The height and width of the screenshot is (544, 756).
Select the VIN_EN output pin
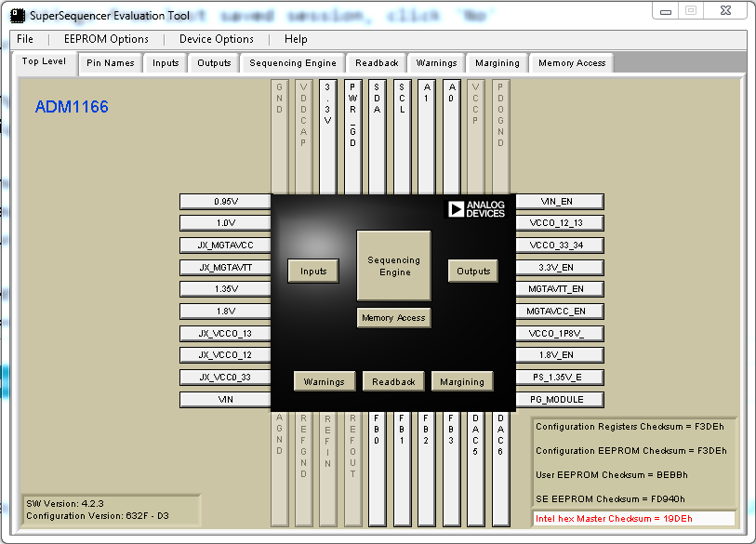[559, 202]
